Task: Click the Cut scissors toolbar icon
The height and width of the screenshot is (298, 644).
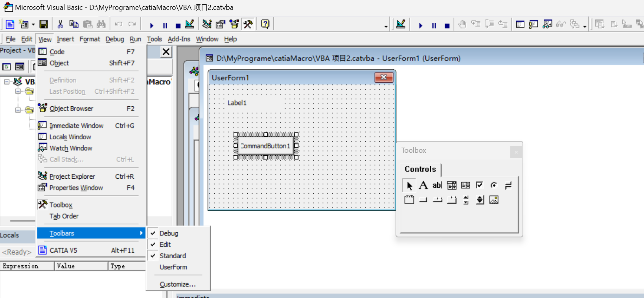Action: click(x=60, y=24)
